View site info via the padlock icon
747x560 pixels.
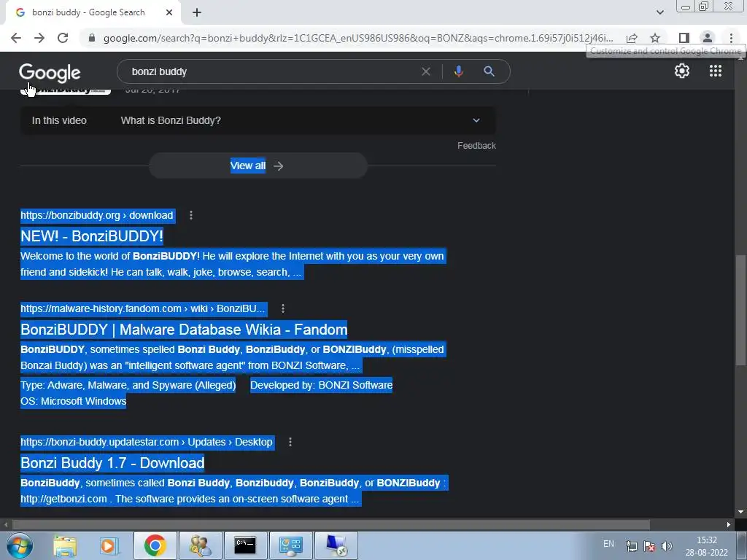(92, 38)
